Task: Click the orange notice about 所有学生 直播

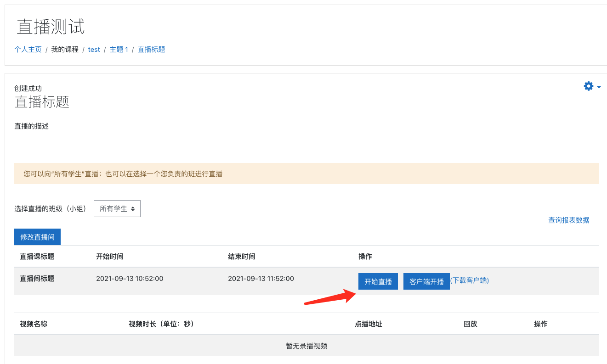Action: pyautogui.click(x=306, y=174)
